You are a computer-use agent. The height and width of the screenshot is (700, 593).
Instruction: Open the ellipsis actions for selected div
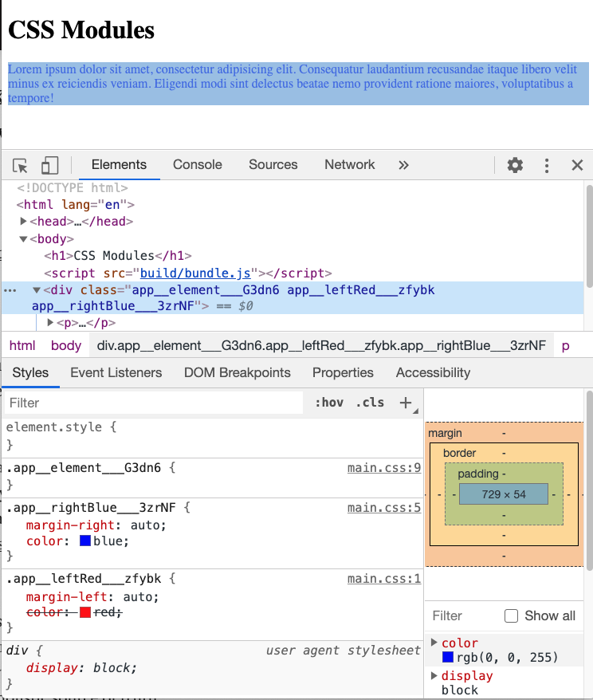pyautogui.click(x=10, y=291)
